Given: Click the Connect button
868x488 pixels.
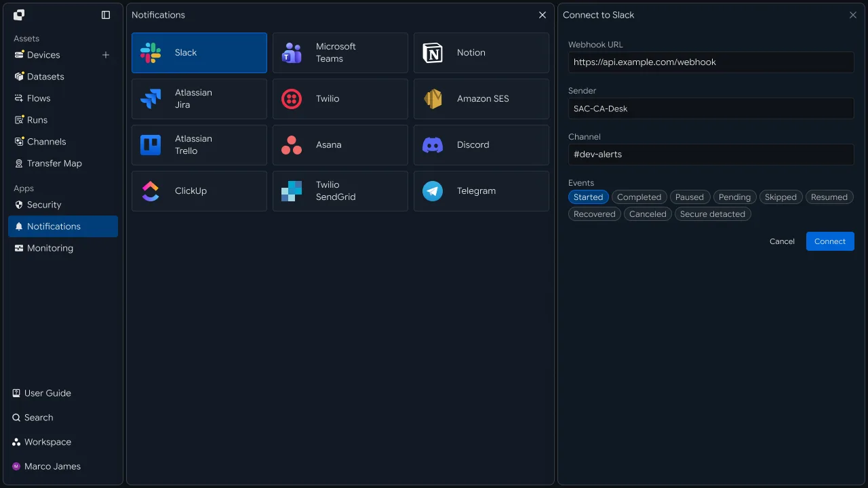Looking at the screenshot, I should click(x=830, y=241).
